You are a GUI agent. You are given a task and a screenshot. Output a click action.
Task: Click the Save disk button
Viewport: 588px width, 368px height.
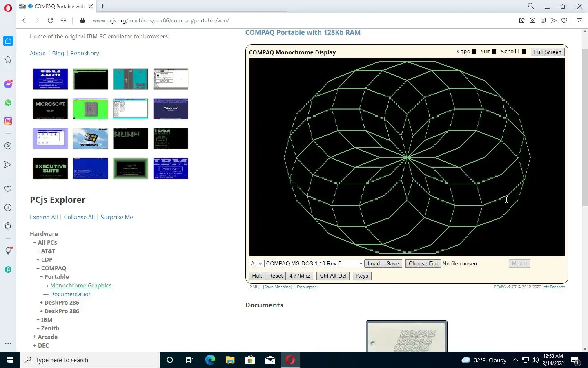(392, 263)
